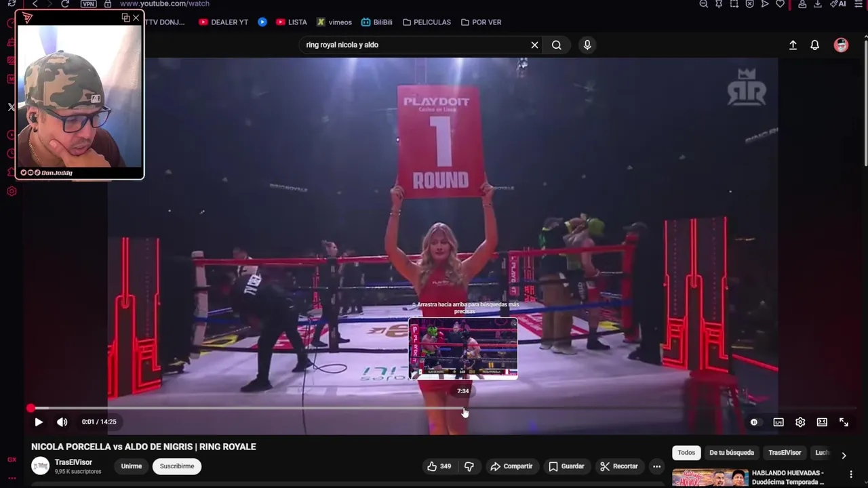Reload the page
This screenshot has width=868, height=488.
click(65, 3)
